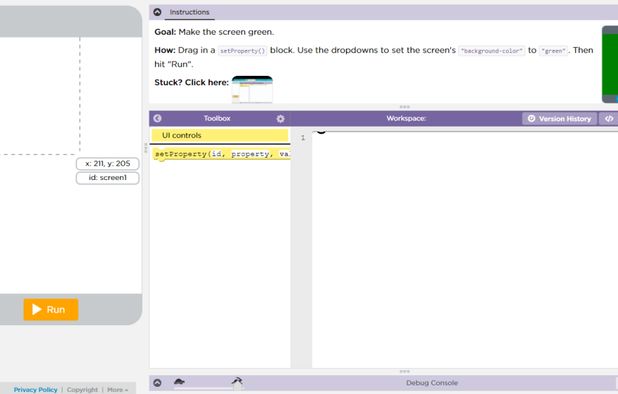Open the More dropdown in footer
Image resolution: width=618 pixels, height=394 pixels.
pyautogui.click(x=117, y=390)
